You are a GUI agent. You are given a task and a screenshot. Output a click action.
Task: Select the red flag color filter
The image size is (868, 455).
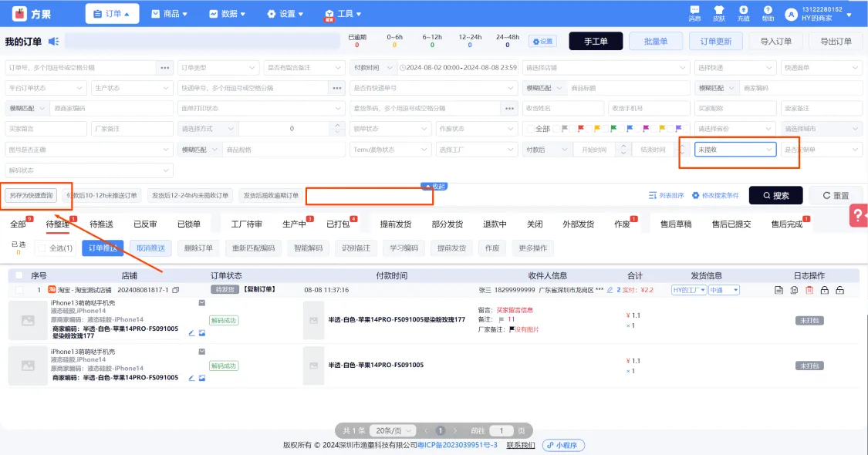[579, 129]
